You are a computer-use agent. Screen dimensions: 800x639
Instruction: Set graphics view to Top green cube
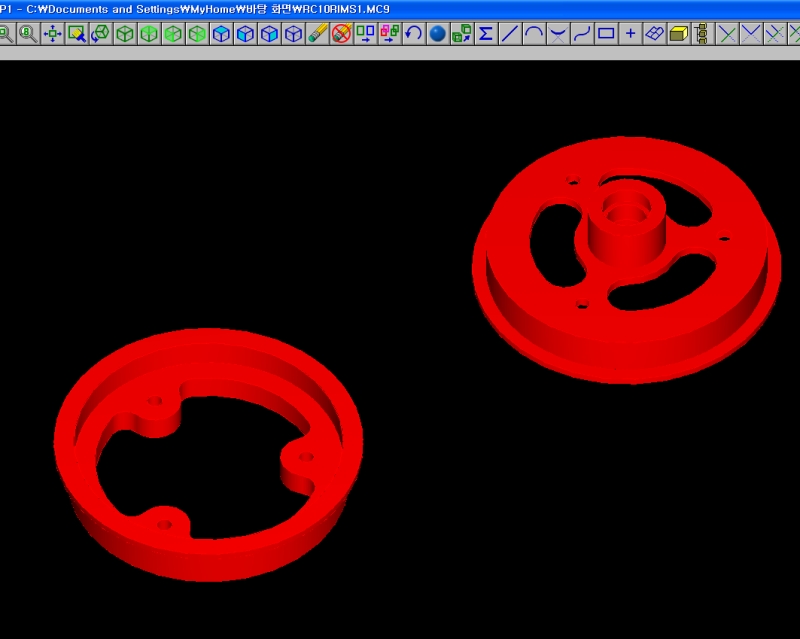tap(149, 34)
